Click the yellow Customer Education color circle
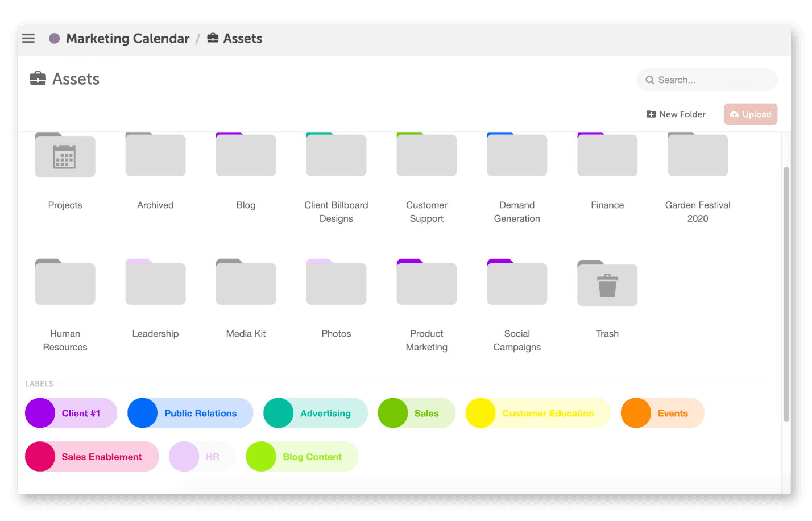Viewport: 812px width, 521px height. 480,413
